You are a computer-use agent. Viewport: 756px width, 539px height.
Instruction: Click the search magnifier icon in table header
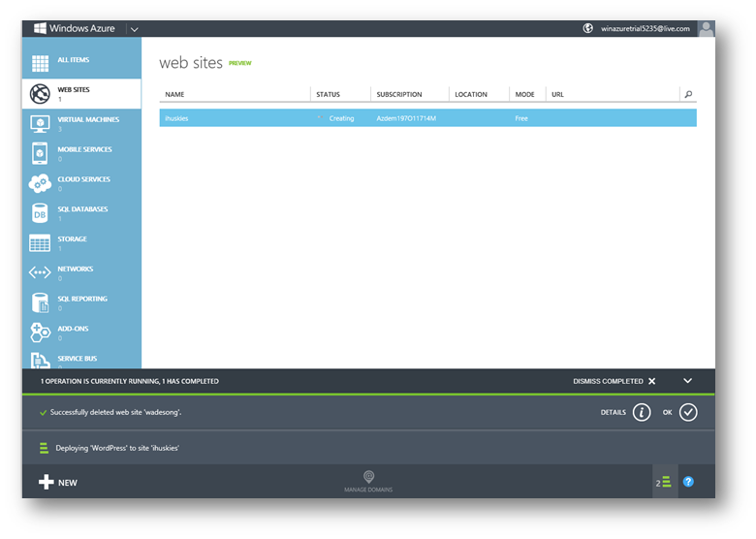pos(688,94)
